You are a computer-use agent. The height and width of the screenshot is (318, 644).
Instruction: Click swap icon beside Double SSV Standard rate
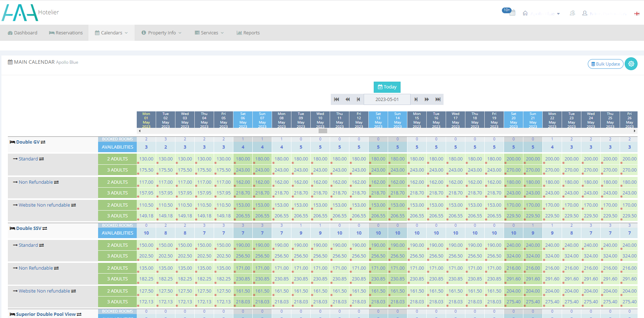tap(42, 245)
